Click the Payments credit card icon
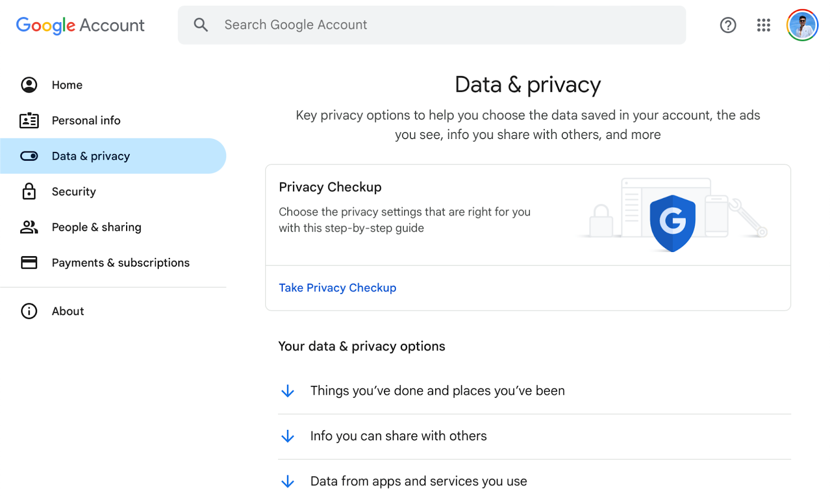The height and width of the screenshot is (504, 830). 29,262
